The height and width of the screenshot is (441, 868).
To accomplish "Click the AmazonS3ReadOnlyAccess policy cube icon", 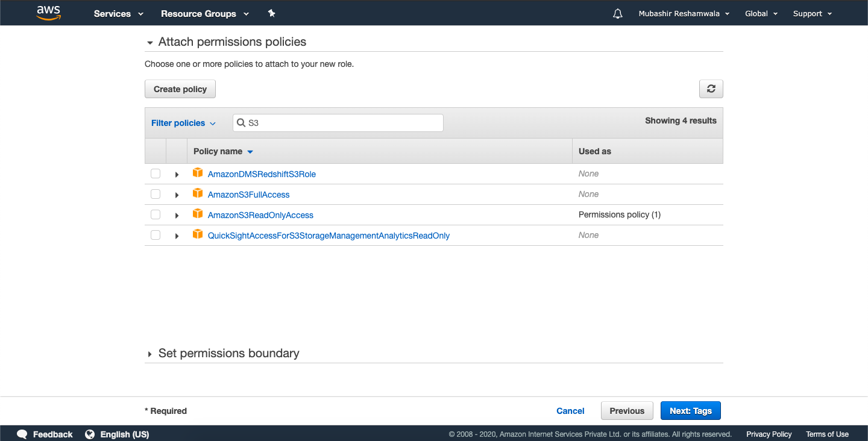I will pos(198,214).
